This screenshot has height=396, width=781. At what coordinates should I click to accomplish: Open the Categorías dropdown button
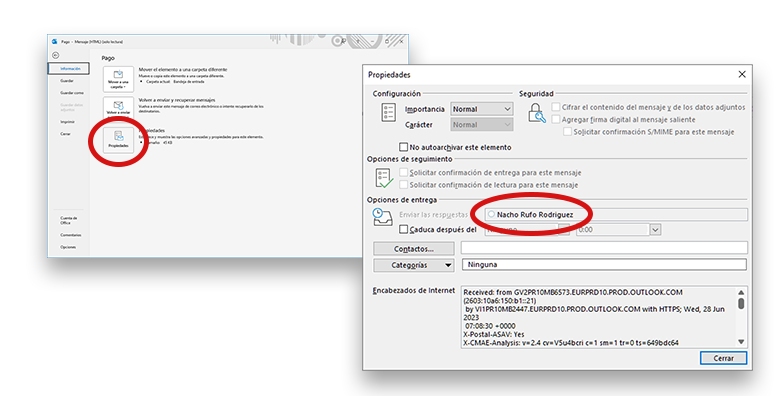point(413,265)
